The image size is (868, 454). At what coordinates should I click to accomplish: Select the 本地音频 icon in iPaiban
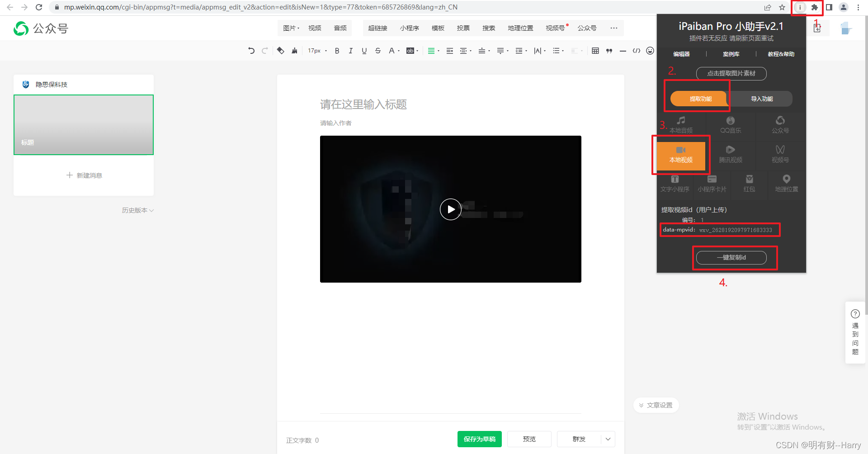pos(681,125)
